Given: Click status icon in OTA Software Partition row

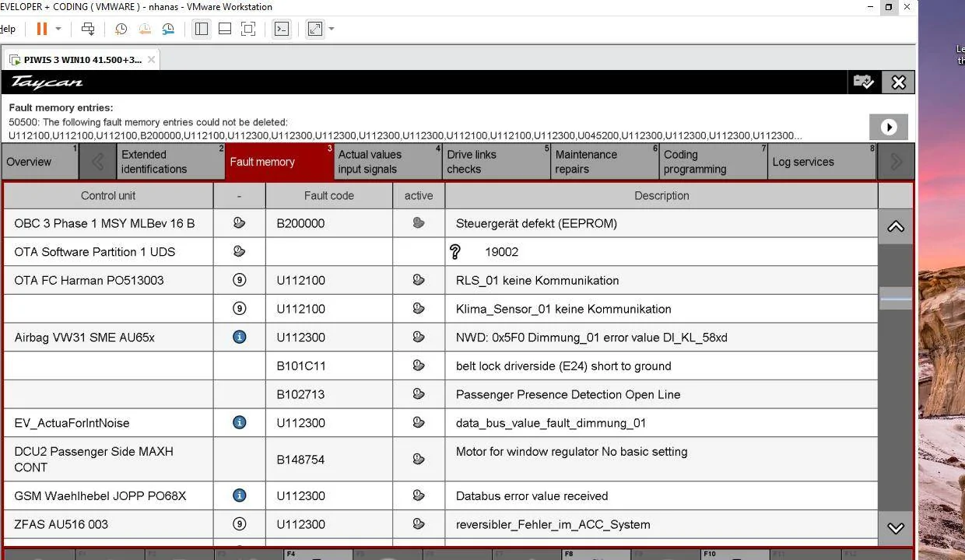Looking at the screenshot, I should 240,251.
